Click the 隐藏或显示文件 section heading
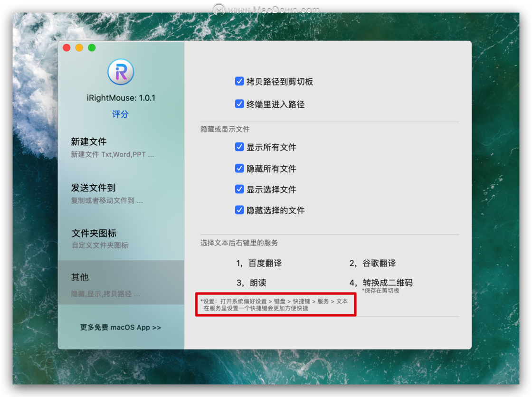 [225, 129]
